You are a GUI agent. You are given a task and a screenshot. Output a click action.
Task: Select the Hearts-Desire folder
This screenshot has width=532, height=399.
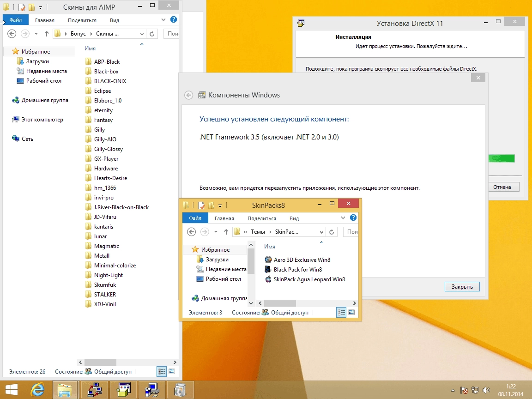pyautogui.click(x=110, y=178)
